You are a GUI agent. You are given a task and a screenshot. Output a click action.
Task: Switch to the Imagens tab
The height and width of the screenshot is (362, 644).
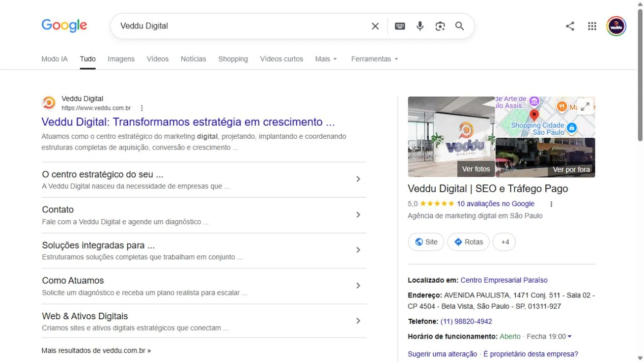tap(121, 59)
